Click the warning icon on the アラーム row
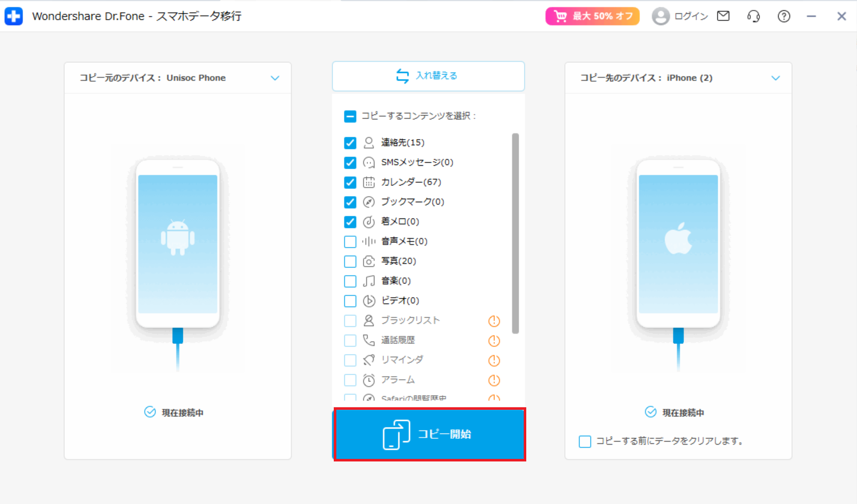This screenshot has width=857, height=504. pos(494,380)
